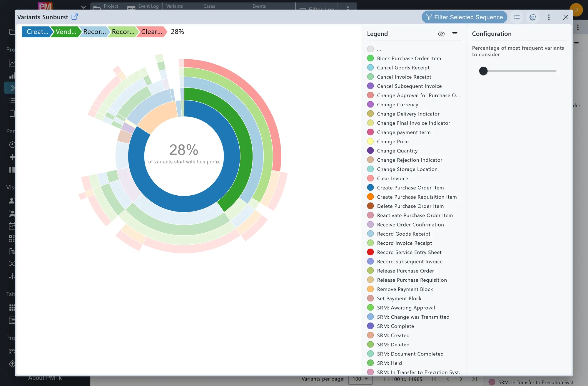Open background panel three-dot menu at right edge
The width and height of the screenshot is (588, 386).
[578, 27]
